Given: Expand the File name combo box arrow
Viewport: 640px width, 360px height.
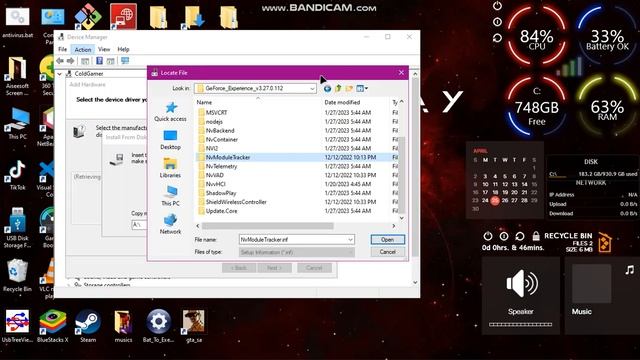Looking at the screenshot, I should pyautogui.click(x=350, y=240).
